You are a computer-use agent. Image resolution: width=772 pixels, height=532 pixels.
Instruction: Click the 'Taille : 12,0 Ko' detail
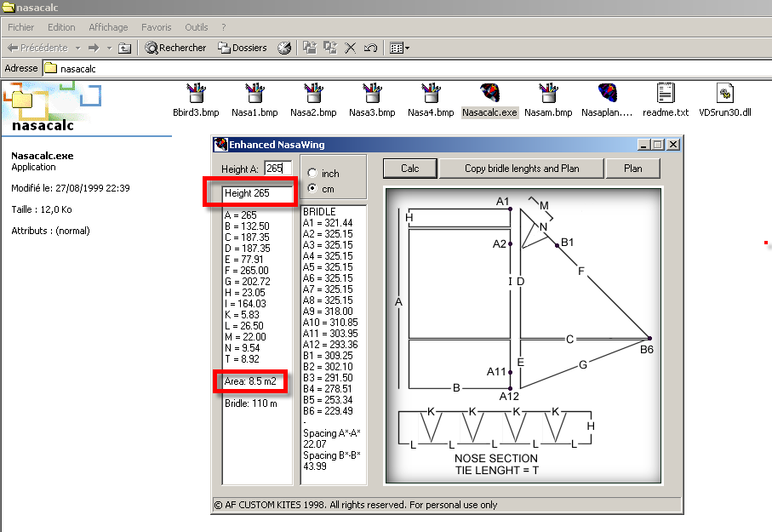(42, 209)
